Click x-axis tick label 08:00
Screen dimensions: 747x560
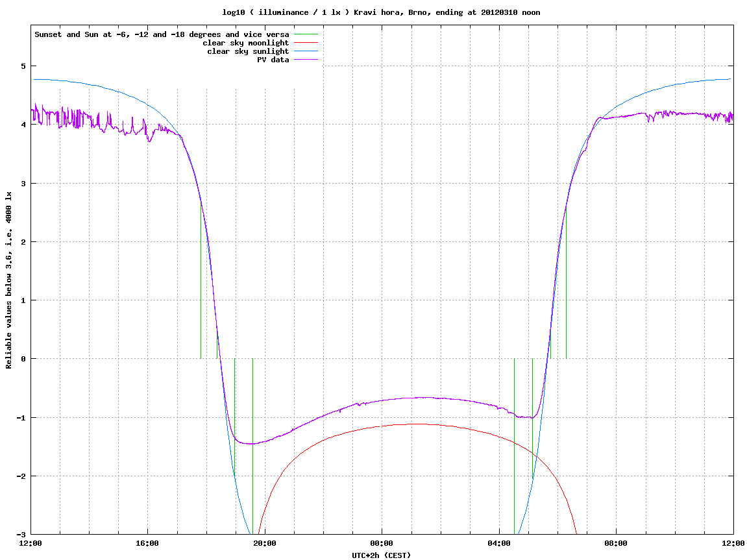click(616, 543)
